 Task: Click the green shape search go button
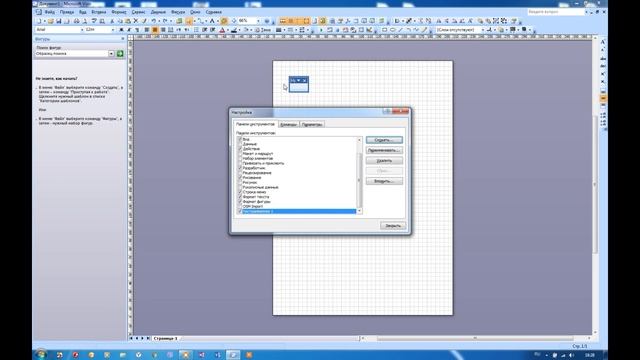pos(120,53)
